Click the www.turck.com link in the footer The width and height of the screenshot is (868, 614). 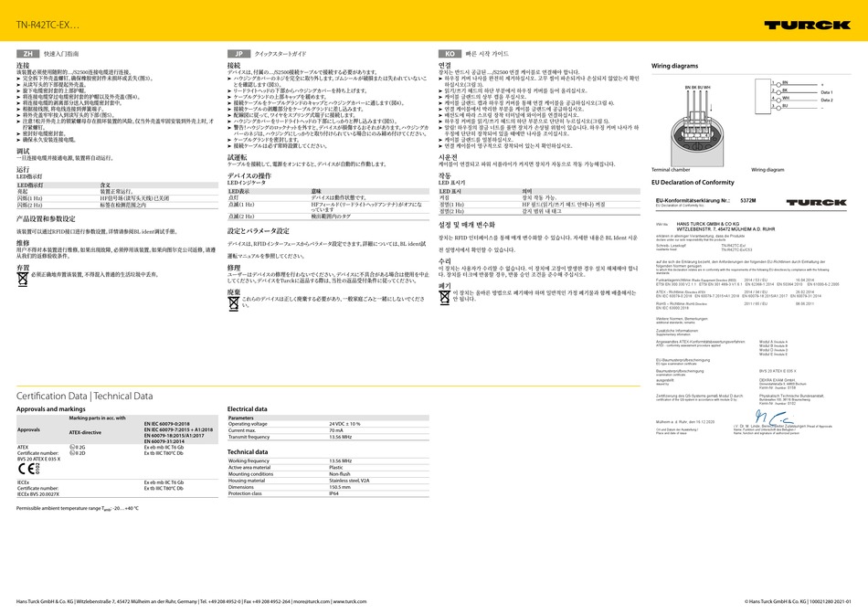point(349,601)
